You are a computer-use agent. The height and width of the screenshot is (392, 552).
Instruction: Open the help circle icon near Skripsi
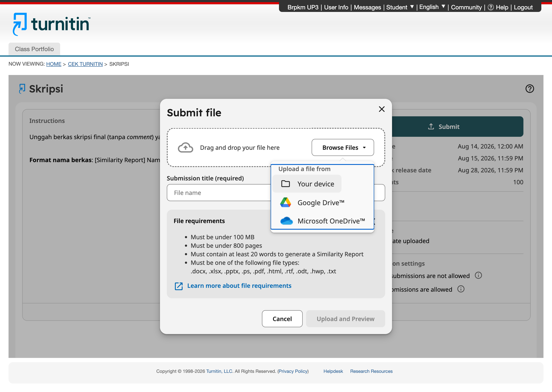[530, 89]
